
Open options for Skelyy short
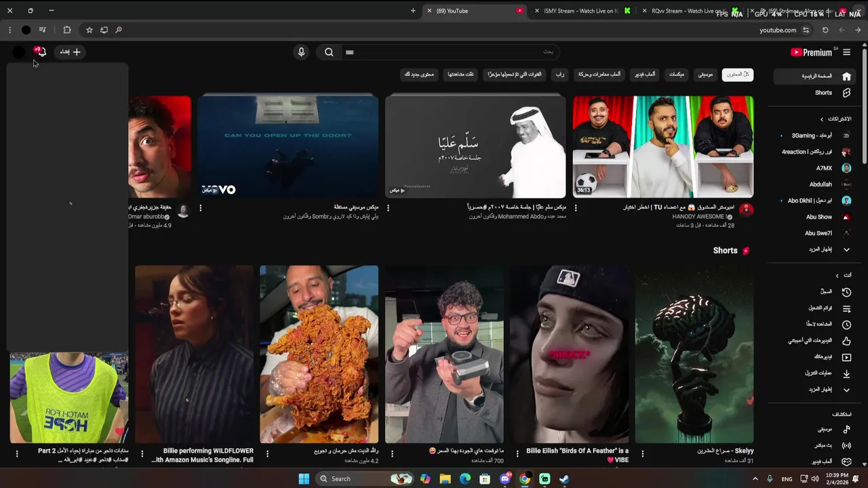pos(643,453)
